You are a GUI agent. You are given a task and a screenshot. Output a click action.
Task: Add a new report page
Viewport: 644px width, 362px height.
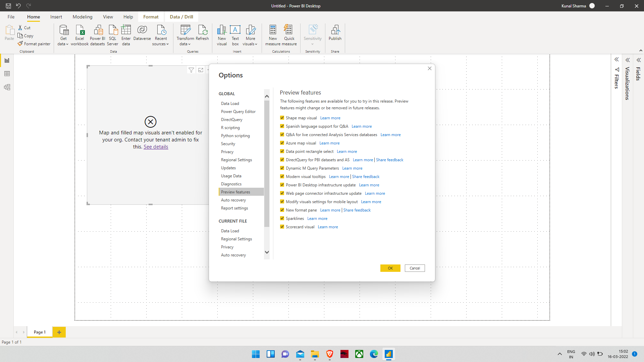59,332
